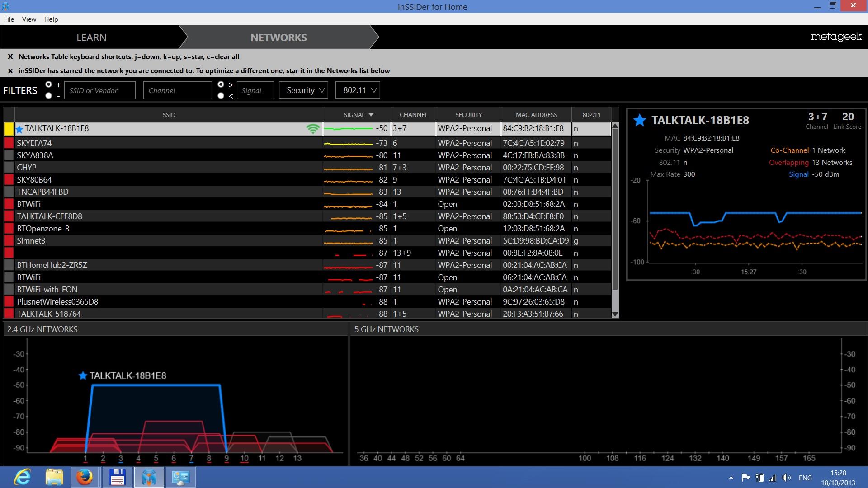Switch to the NETWORKS tab

tap(278, 38)
